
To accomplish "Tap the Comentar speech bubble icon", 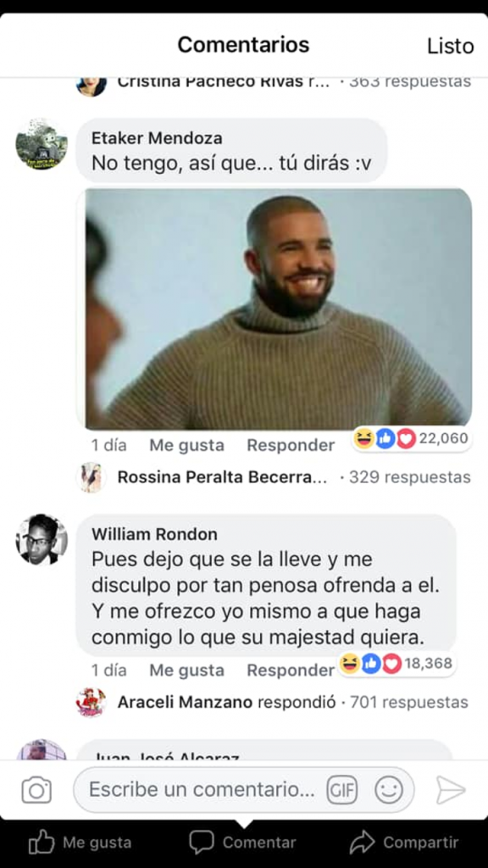I will pyautogui.click(x=202, y=843).
